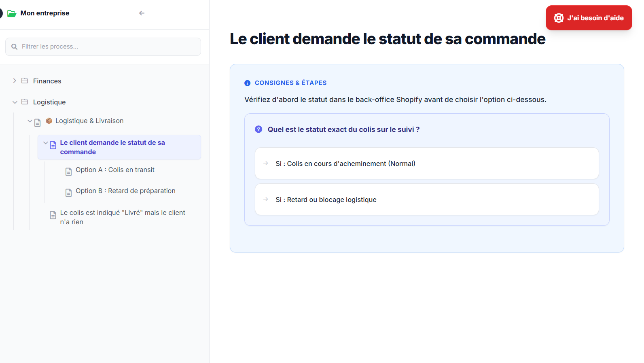
Task: Click document icon next to Option B
Action: click(69, 193)
